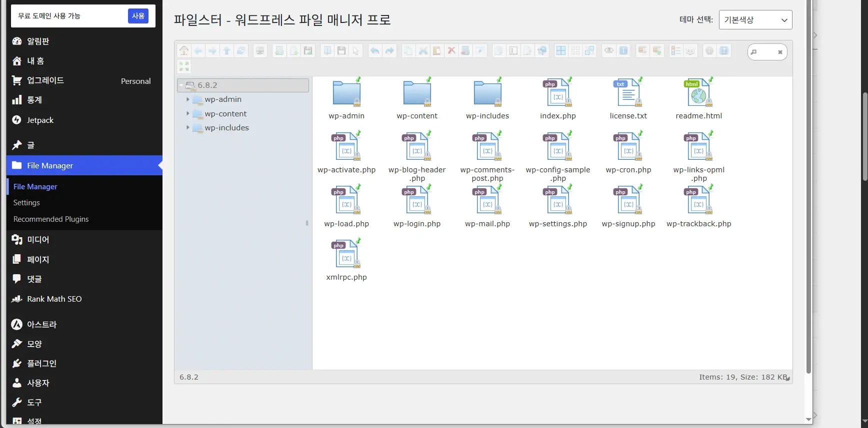Undo the last file operation
Screen dimensions: 868x428
coord(375,50)
